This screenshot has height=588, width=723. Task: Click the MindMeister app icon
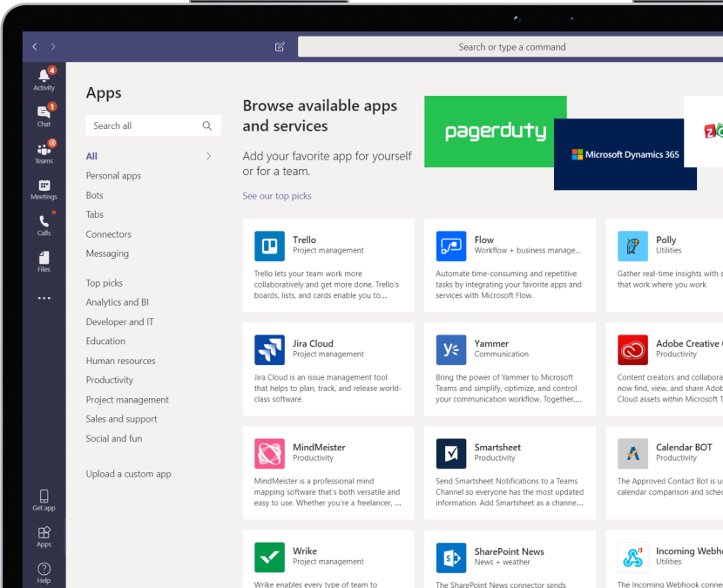coord(269,453)
